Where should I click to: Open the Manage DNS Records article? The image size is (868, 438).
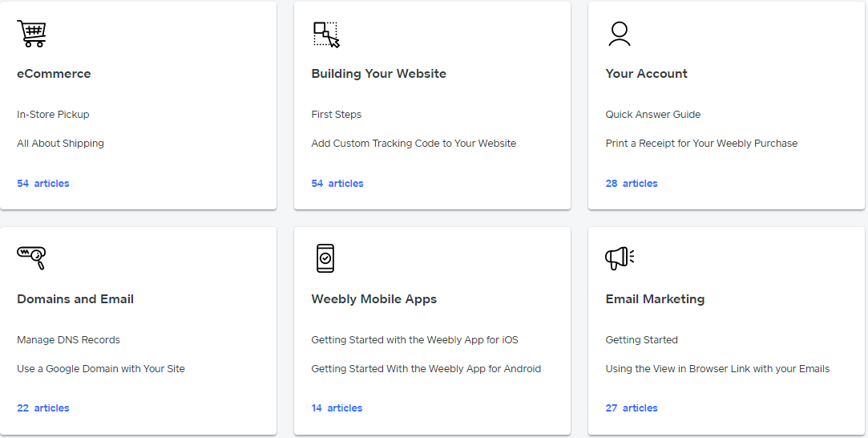(x=68, y=340)
